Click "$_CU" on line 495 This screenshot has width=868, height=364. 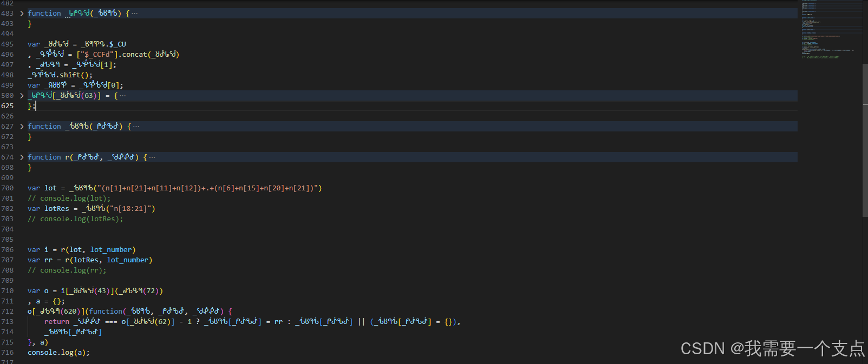[118, 44]
